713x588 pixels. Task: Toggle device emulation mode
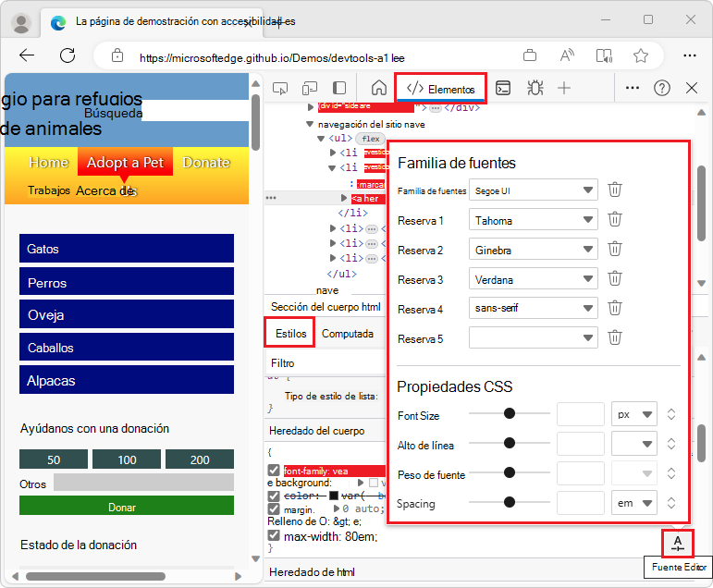click(x=310, y=88)
